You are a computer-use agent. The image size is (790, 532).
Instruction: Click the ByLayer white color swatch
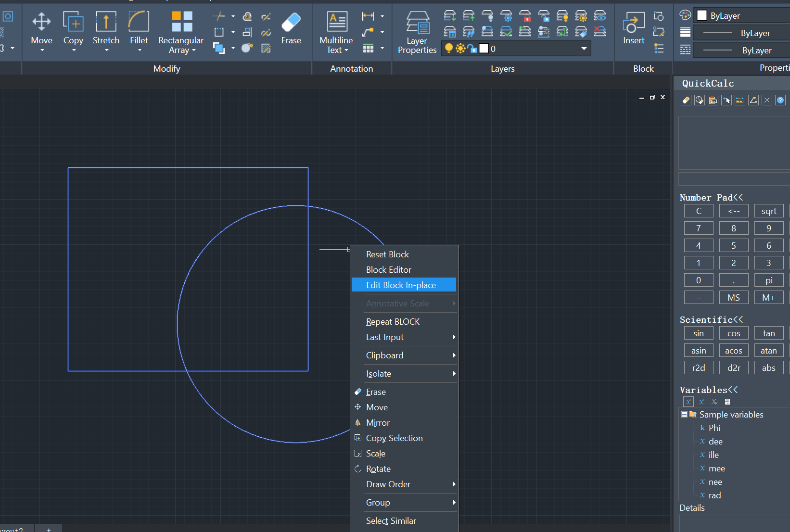pyautogui.click(x=702, y=15)
